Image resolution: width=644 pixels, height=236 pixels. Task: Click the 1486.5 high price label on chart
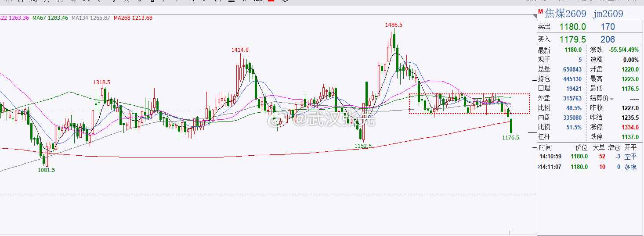(x=394, y=25)
